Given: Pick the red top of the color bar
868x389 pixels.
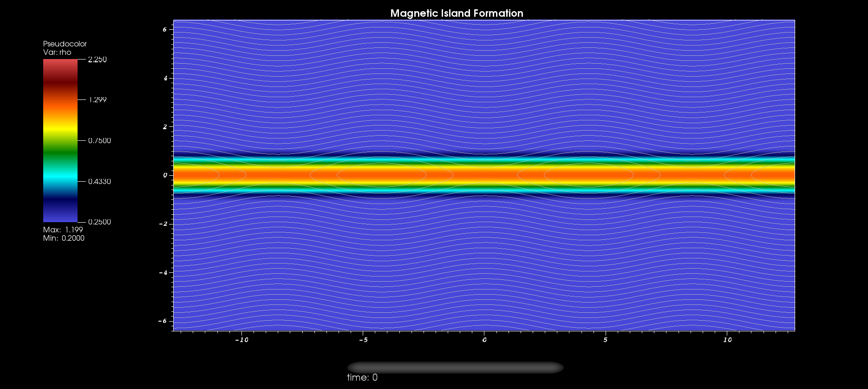Looking at the screenshot, I should [x=60, y=66].
